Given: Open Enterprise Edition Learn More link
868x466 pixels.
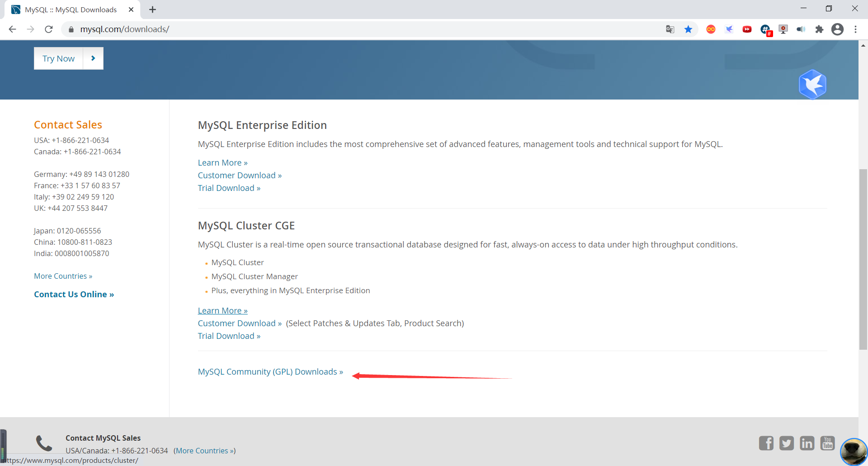Looking at the screenshot, I should pos(222,163).
